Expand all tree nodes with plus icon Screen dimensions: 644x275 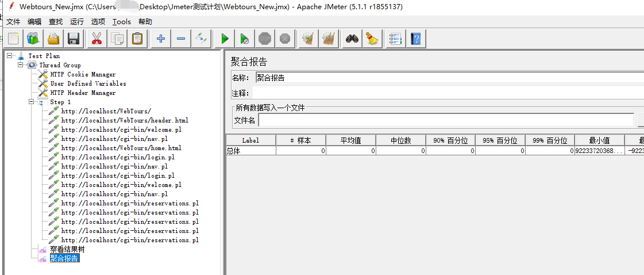(161, 39)
